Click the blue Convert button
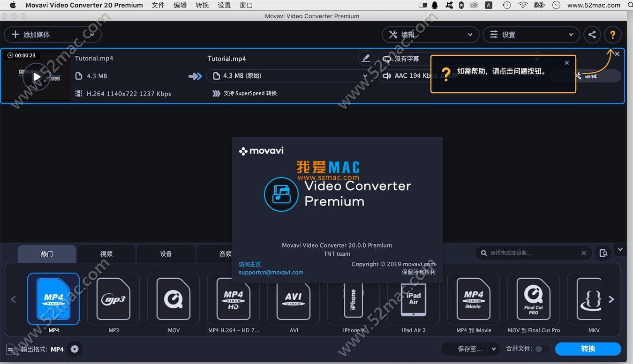This screenshot has width=633, height=364. click(x=588, y=349)
